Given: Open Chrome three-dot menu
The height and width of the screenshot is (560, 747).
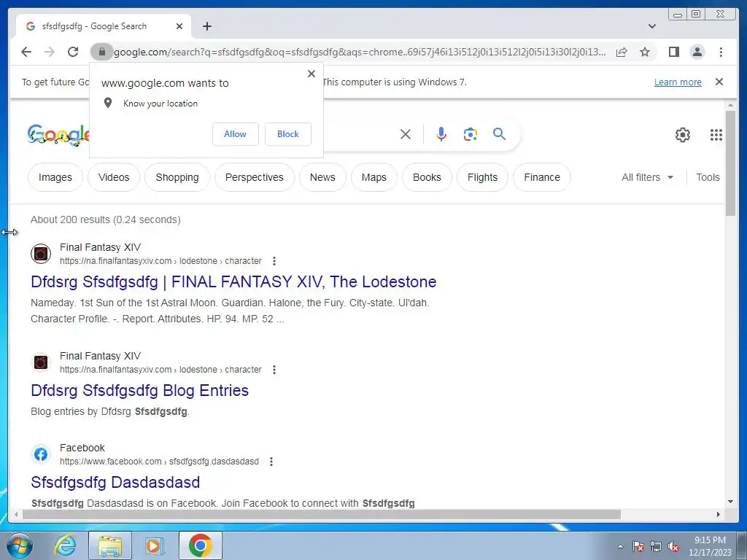Looking at the screenshot, I should (x=721, y=52).
